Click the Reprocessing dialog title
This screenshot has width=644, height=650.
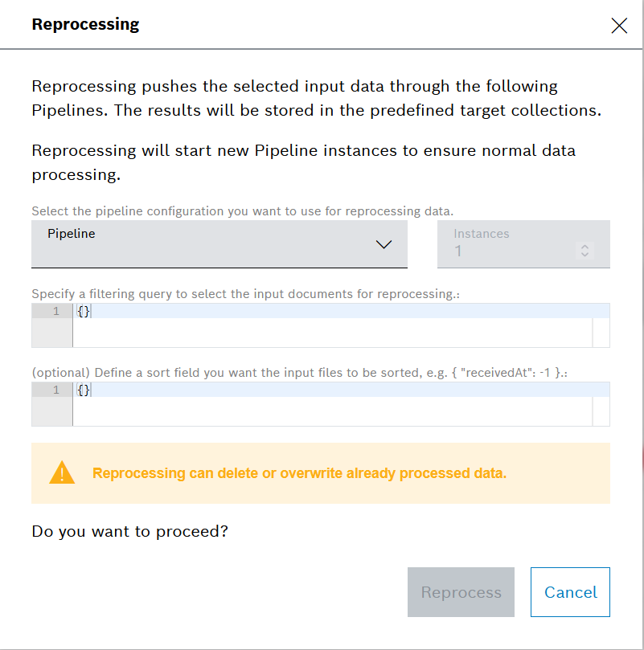click(85, 25)
